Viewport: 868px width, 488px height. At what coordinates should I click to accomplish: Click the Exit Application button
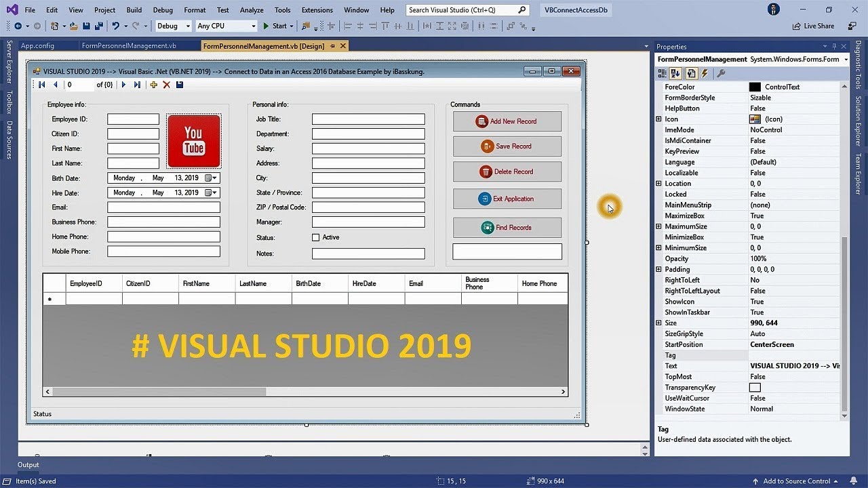[507, 199]
